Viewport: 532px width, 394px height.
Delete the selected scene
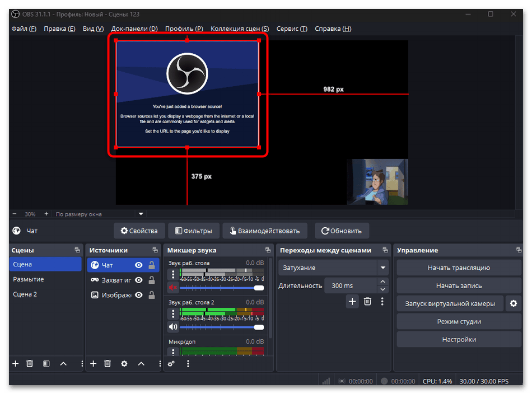(x=30, y=364)
